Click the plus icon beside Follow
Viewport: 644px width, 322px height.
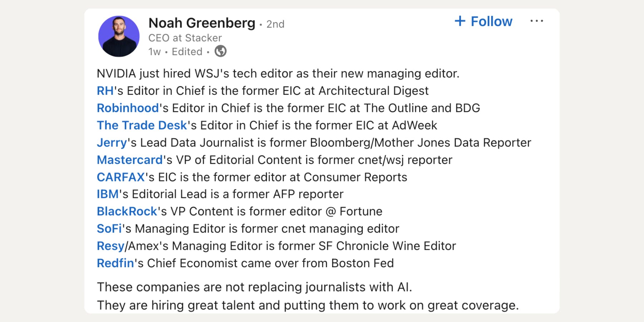click(460, 21)
